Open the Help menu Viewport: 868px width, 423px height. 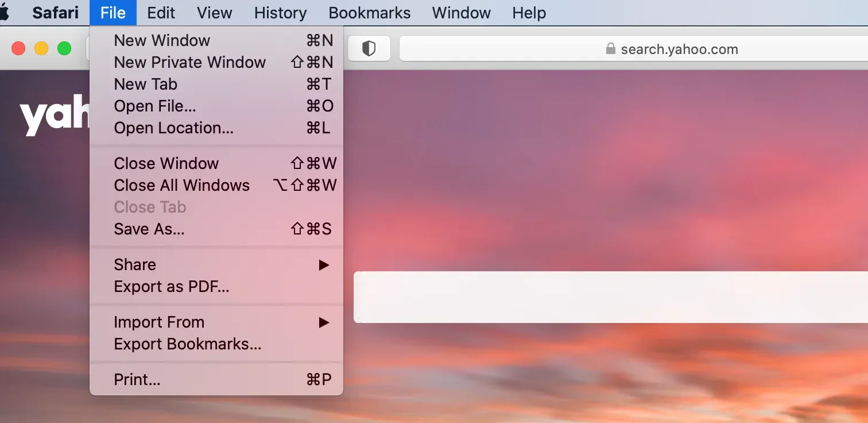point(529,13)
